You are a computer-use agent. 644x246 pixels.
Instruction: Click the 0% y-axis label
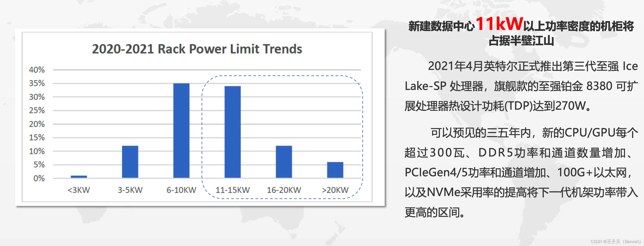tap(39, 178)
